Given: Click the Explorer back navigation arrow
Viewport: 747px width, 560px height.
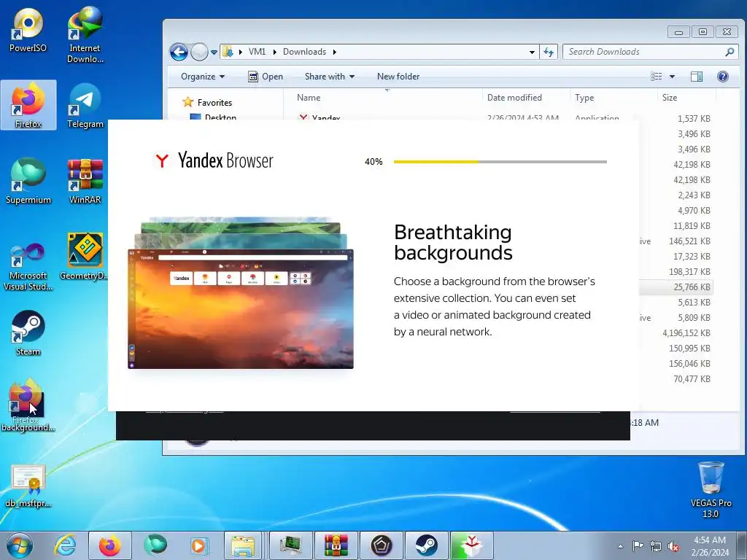Looking at the screenshot, I should click(x=179, y=52).
